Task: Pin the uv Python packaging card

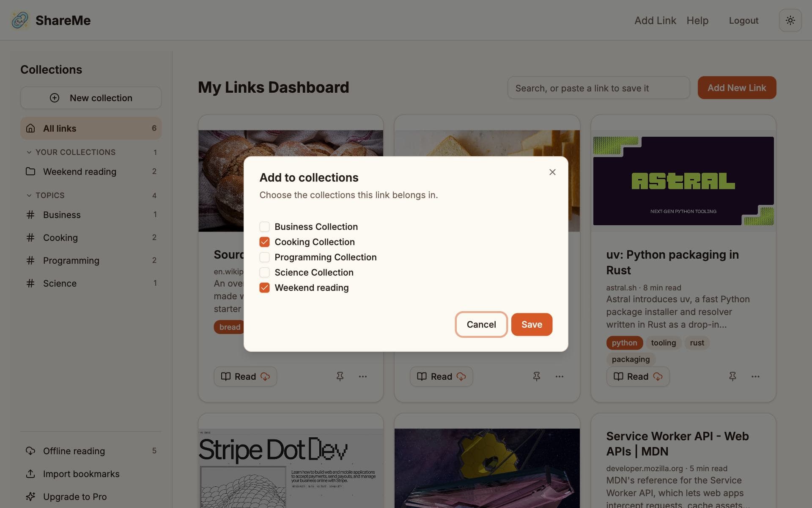Action: pos(732,376)
